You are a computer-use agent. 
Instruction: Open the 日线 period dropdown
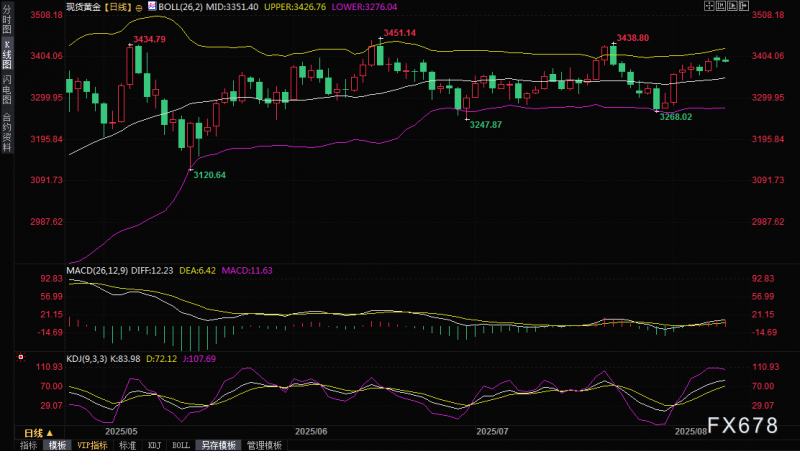(39, 433)
